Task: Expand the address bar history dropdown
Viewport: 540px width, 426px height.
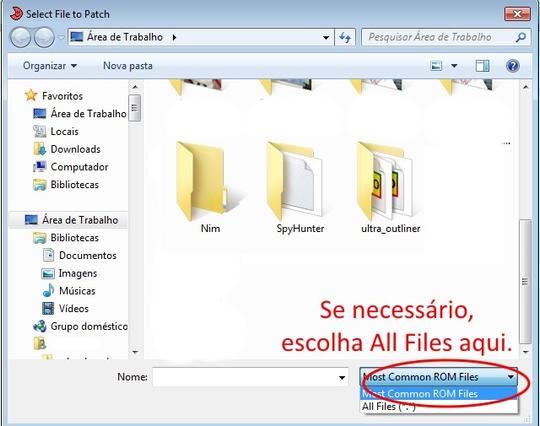Action: tap(325, 37)
